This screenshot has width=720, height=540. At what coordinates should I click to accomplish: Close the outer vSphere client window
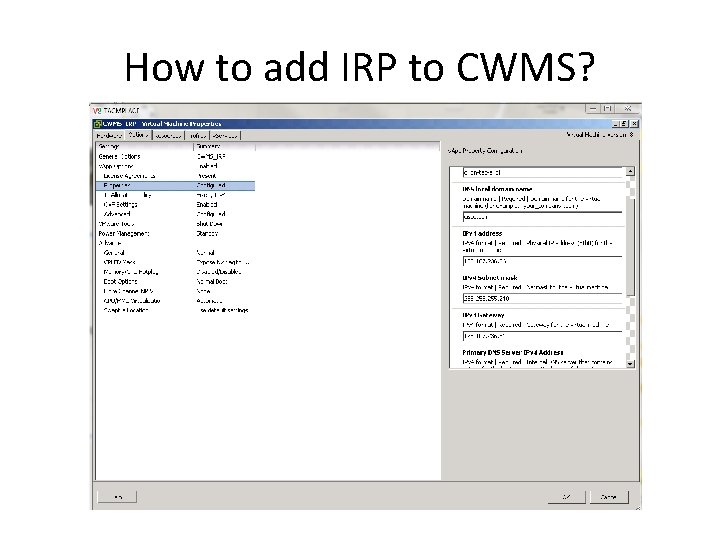[x=628, y=109]
